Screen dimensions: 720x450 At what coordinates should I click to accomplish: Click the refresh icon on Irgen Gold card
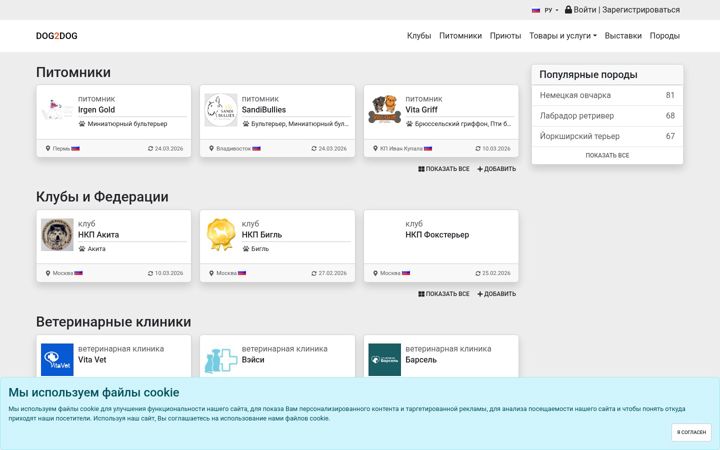tap(150, 148)
